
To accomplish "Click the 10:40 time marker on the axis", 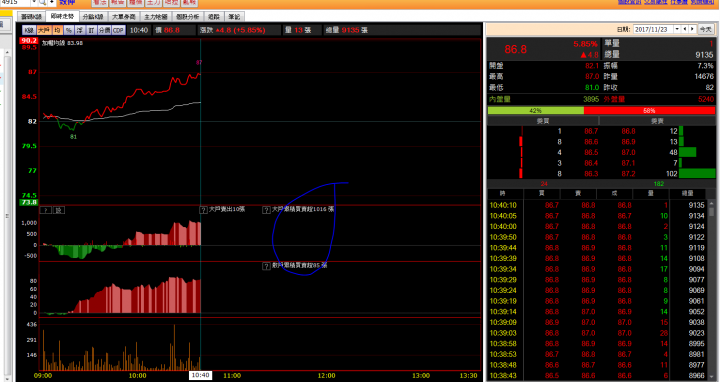I will pyautogui.click(x=201, y=376).
